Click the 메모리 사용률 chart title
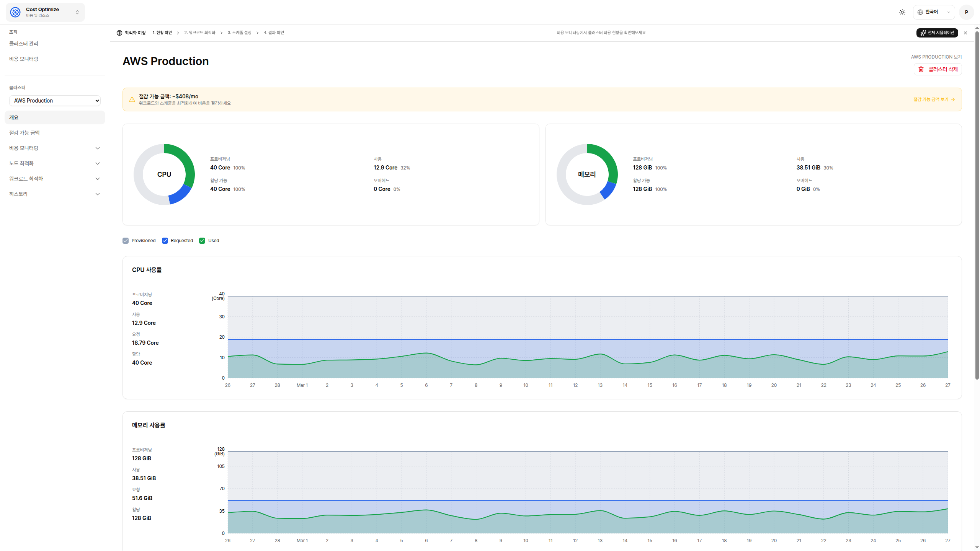 (149, 425)
